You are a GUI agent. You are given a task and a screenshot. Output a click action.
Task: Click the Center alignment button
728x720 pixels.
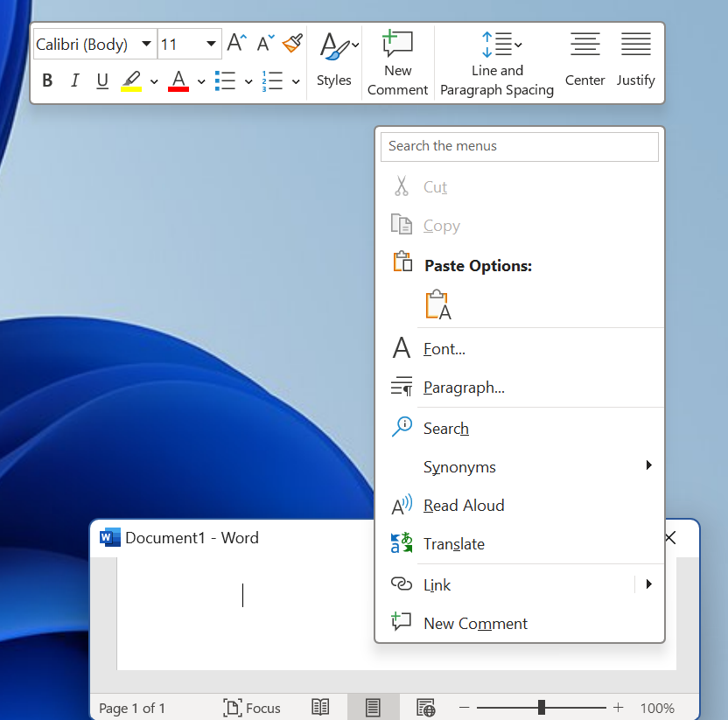point(584,62)
